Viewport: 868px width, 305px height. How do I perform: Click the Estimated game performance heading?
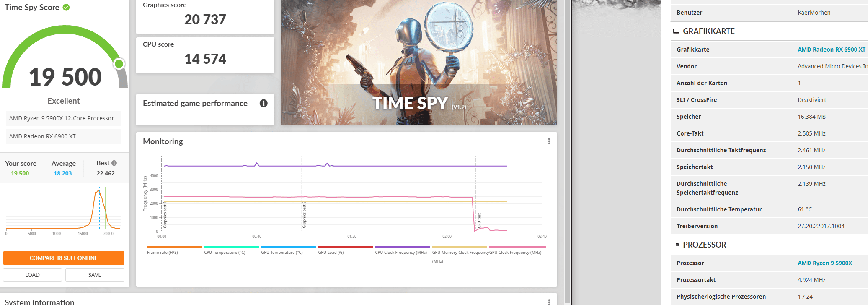(x=195, y=104)
